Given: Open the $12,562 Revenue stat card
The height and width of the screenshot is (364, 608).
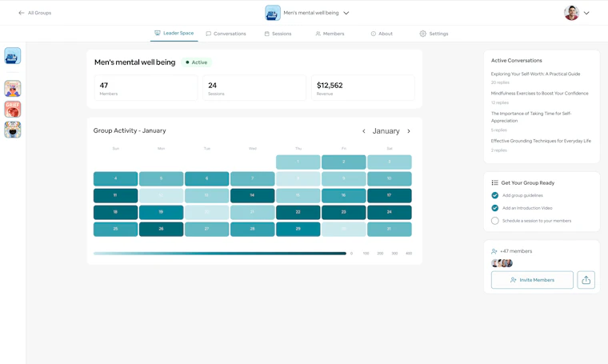Looking at the screenshot, I should pyautogui.click(x=363, y=88).
